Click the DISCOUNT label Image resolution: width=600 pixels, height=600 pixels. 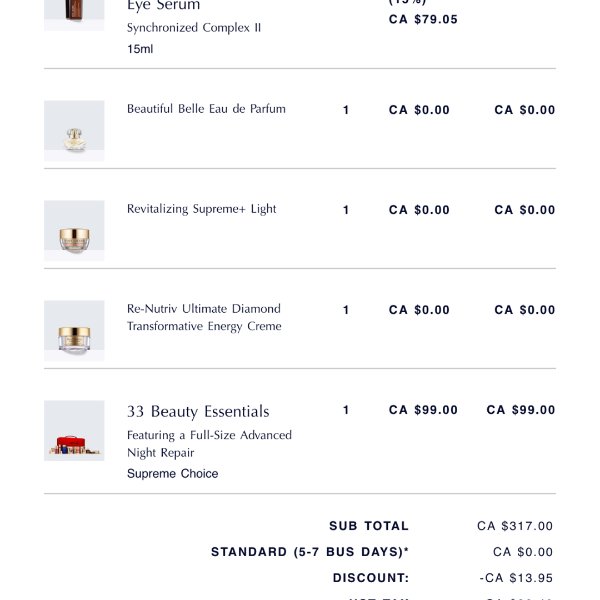(x=371, y=578)
